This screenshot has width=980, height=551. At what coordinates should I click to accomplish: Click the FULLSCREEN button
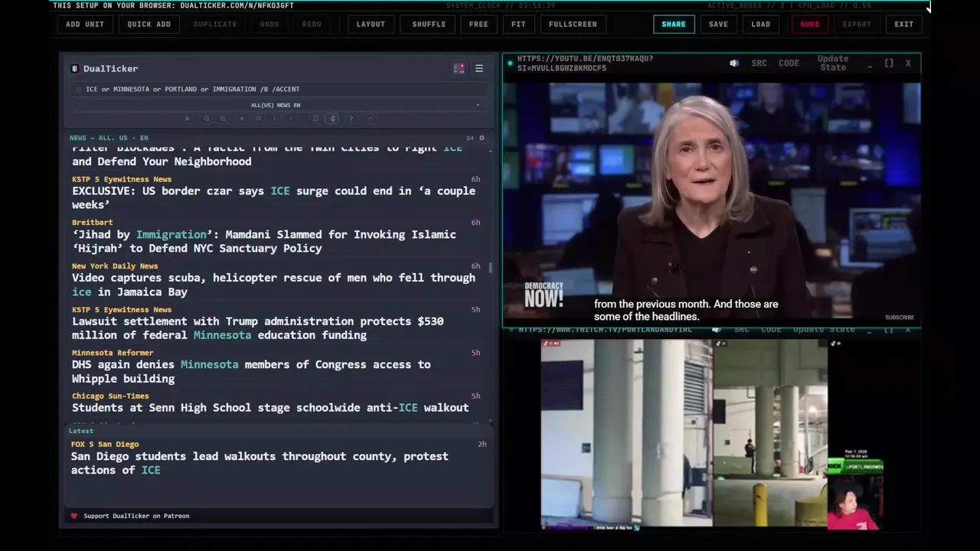[573, 24]
